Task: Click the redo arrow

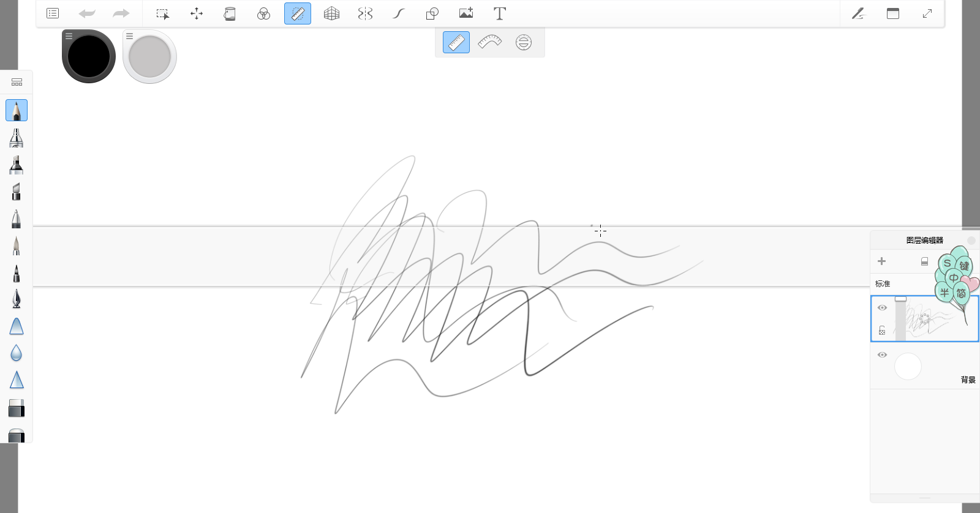Action: pos(121,13)
